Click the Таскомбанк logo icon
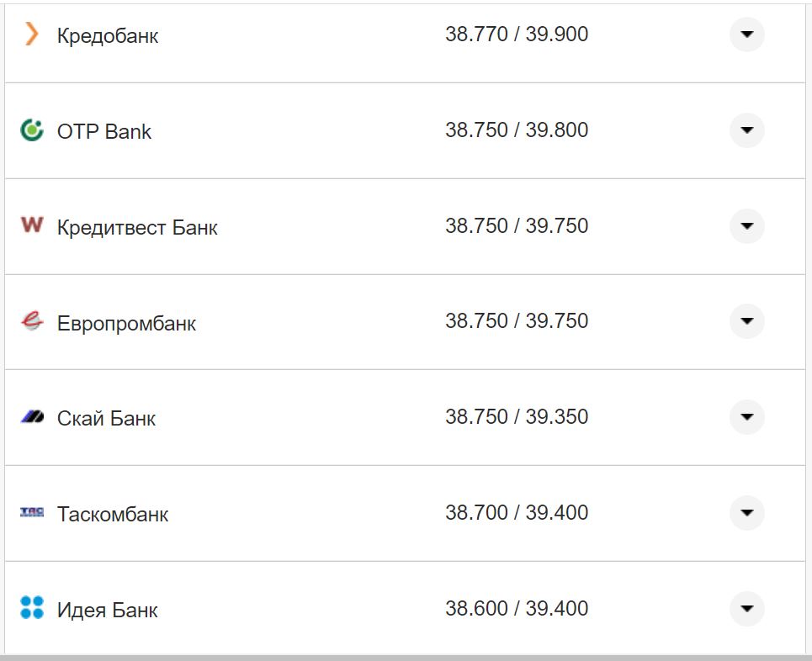812x661 pixels. (x=32, y=512)
